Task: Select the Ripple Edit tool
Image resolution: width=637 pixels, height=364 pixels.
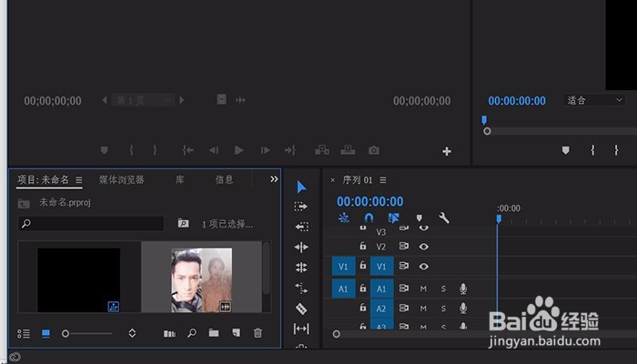Action: [301, 247]
